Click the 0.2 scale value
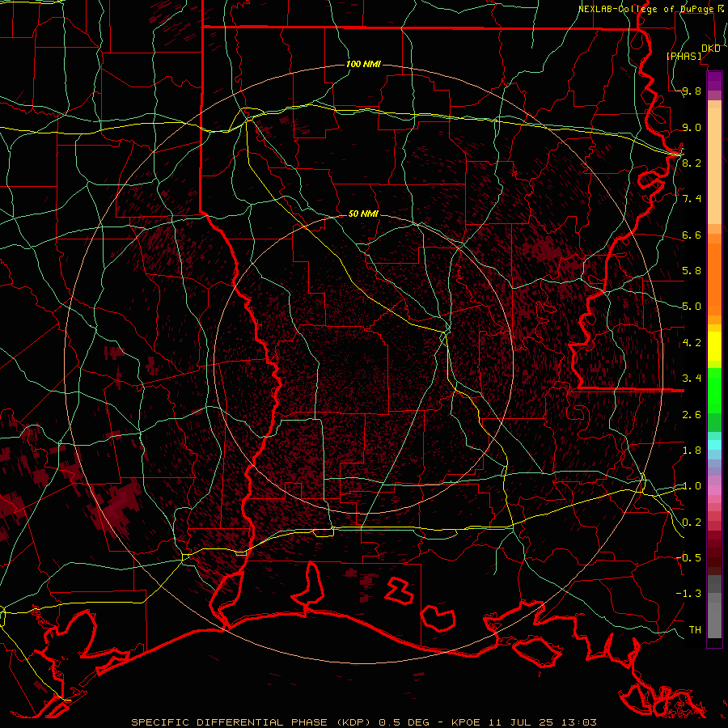Image resolution: width=728 pixels, height=728 pixels. (x=692, y=523)
